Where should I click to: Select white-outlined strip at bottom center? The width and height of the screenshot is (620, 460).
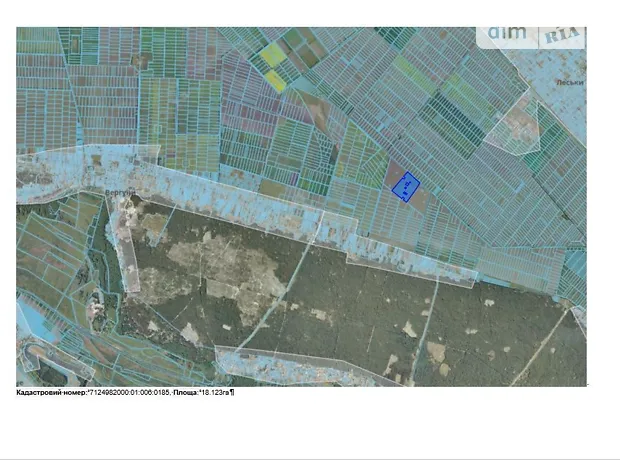pyautogui.click(x=300, y=366)
